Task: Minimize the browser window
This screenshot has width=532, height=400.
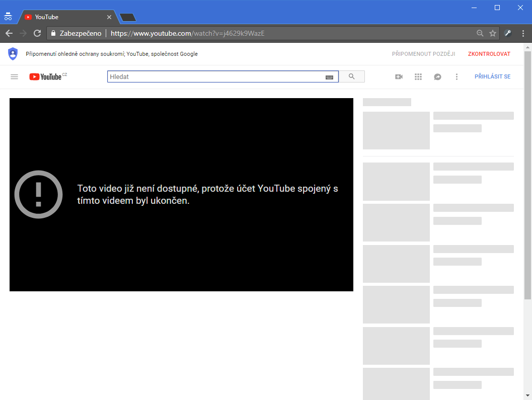Action: click(474, 8)
